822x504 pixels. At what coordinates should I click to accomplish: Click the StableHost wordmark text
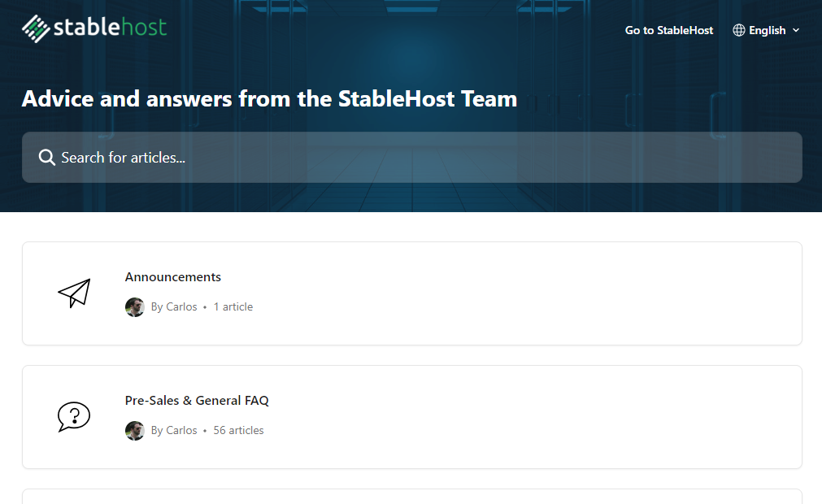(x=110, y=28)
